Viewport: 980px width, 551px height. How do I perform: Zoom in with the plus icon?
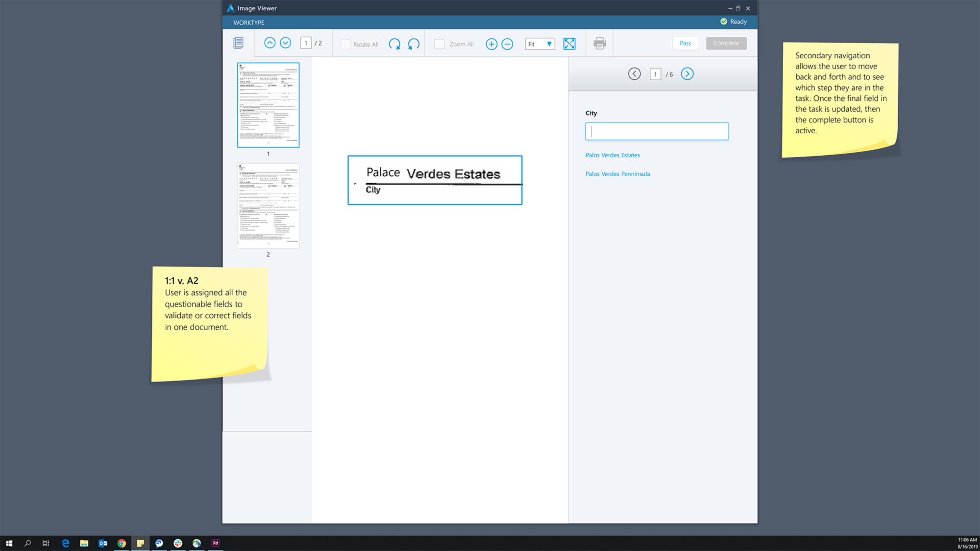pos(491,44)
